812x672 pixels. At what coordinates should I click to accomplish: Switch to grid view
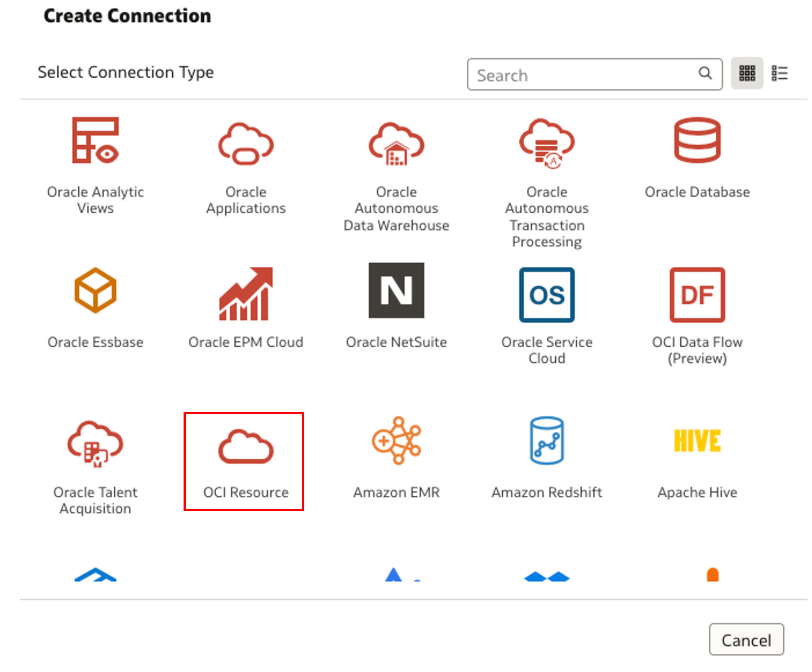(x=747, y=73)
